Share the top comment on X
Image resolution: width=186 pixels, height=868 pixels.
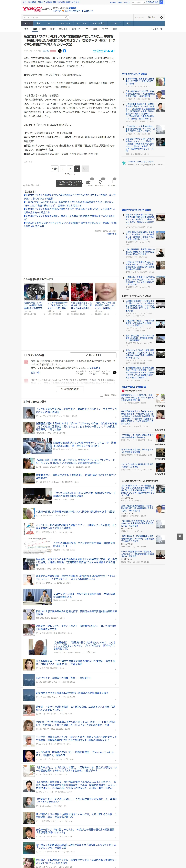pyautogui.click(x=114, y=373)
